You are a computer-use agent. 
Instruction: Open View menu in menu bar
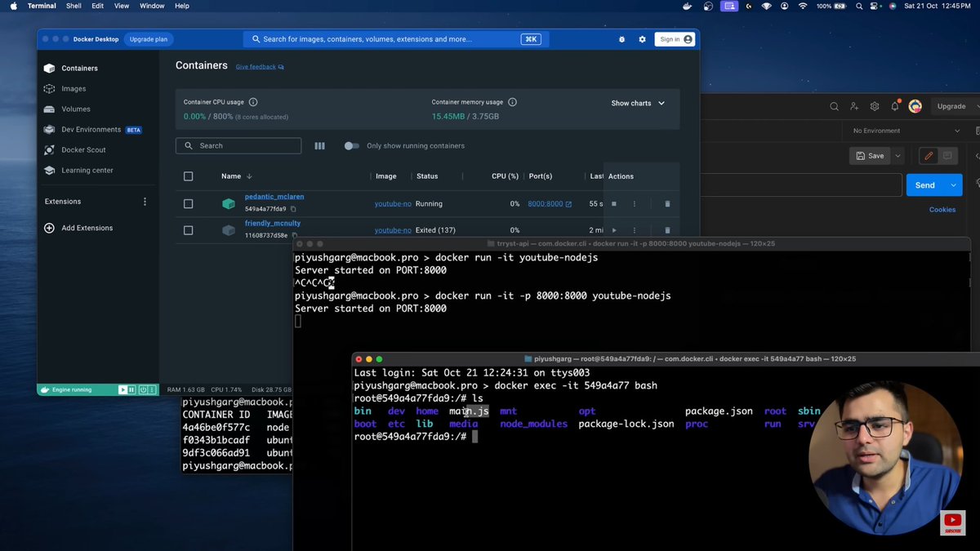122,6
